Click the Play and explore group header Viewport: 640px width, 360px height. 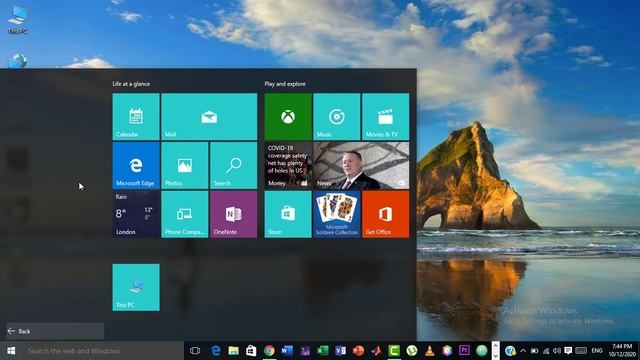[285, 84]
